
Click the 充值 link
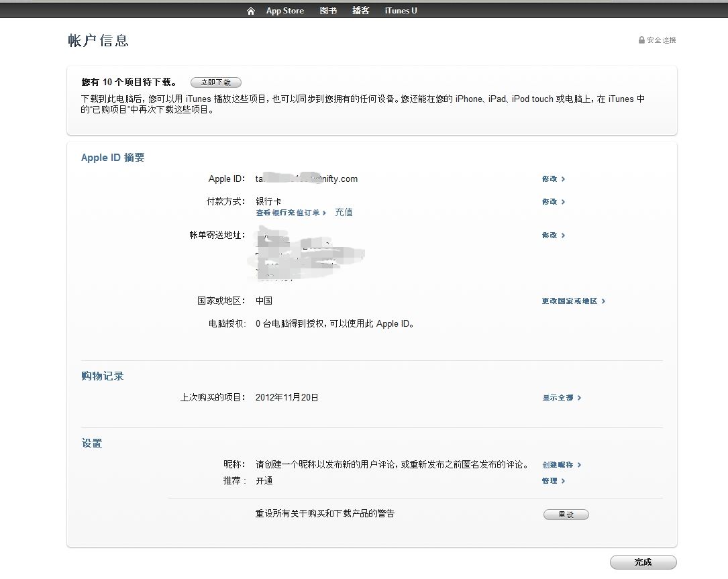point(344,212)
